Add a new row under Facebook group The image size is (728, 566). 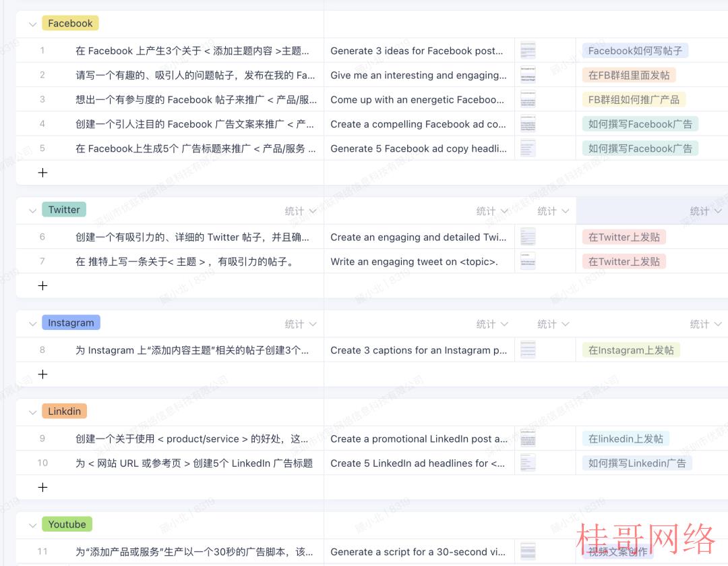click(42, 173)
